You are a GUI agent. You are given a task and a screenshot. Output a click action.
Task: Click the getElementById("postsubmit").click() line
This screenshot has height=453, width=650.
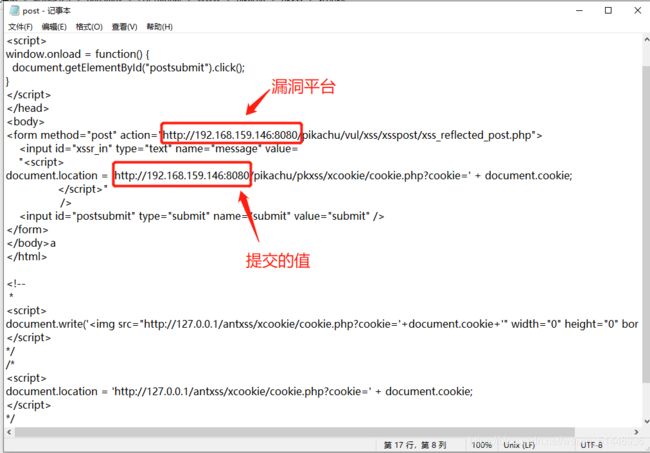tap(129, 68)
